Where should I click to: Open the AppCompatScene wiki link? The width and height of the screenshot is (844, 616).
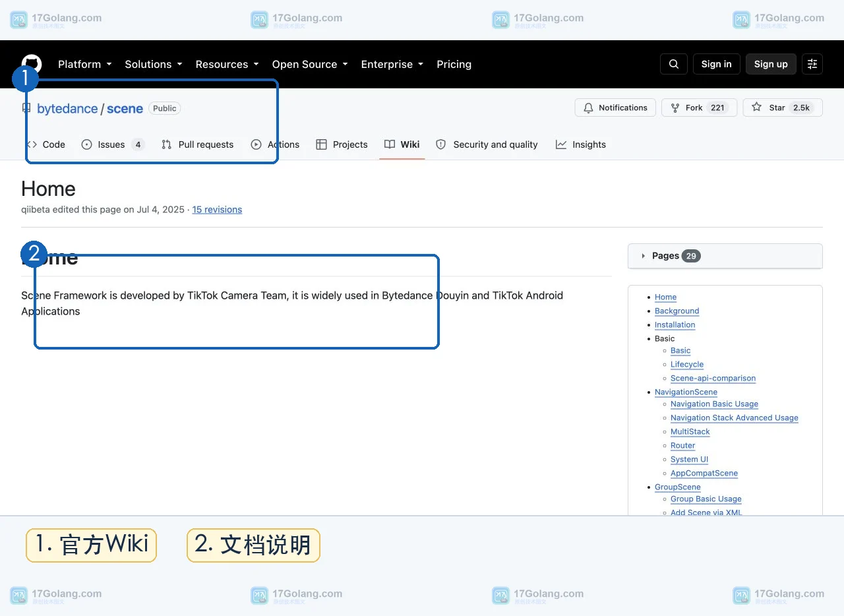[704, 474]
